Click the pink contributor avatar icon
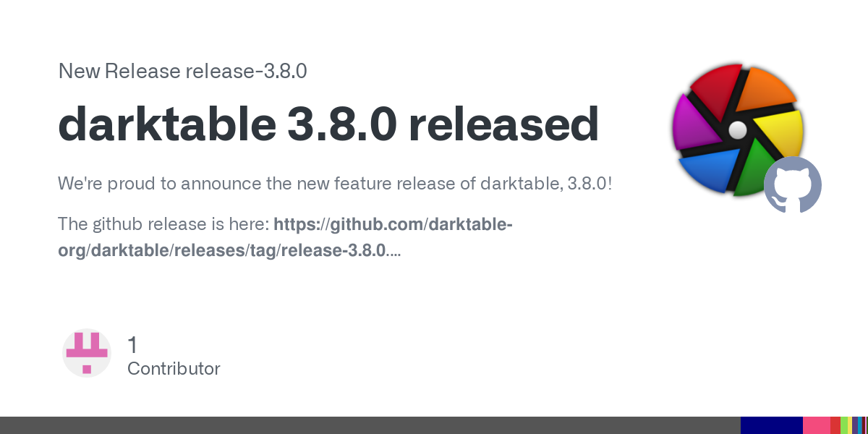 [x=87, y=353]
